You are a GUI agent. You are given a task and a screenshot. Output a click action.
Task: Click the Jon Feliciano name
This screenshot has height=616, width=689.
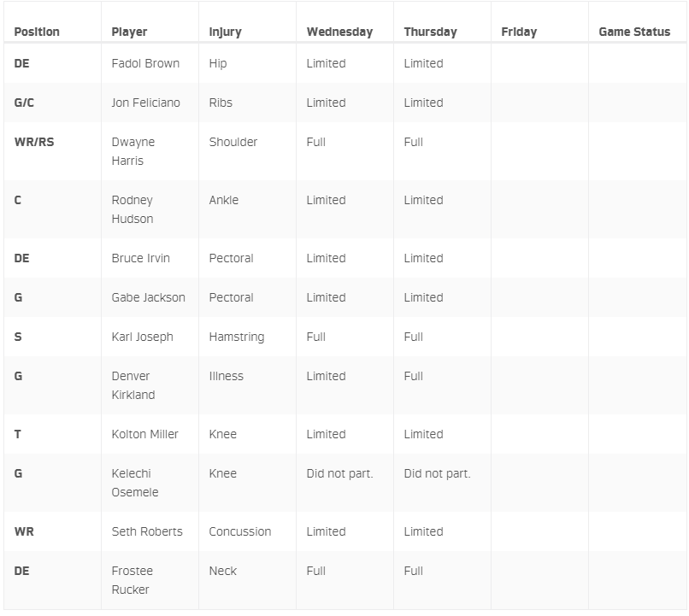click(x=146, y=103)
